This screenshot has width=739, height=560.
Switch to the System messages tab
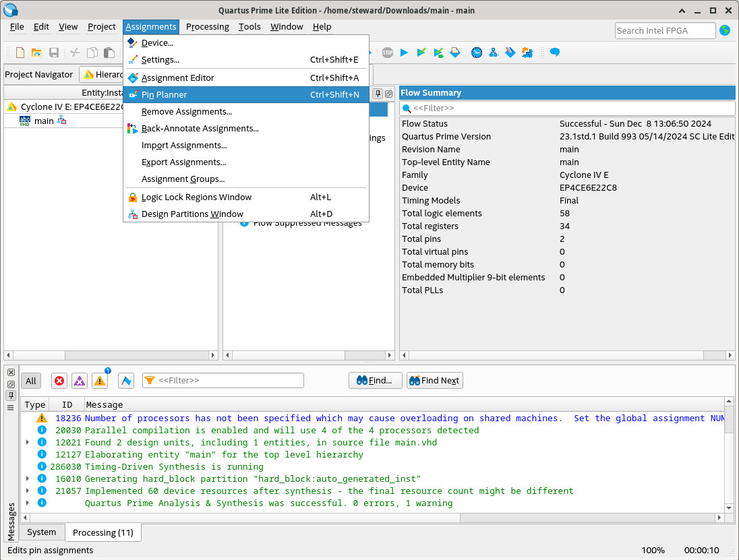tap(42, 532)
